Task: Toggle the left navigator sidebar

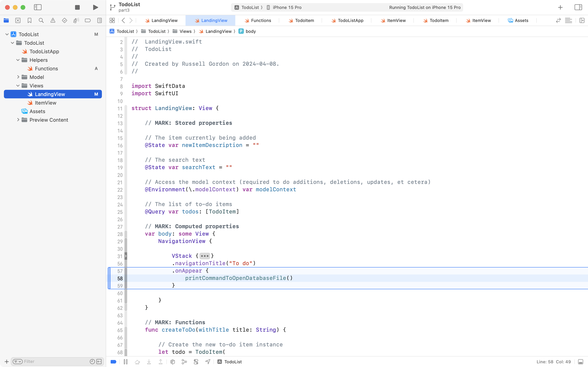Action: pos(38,7)
